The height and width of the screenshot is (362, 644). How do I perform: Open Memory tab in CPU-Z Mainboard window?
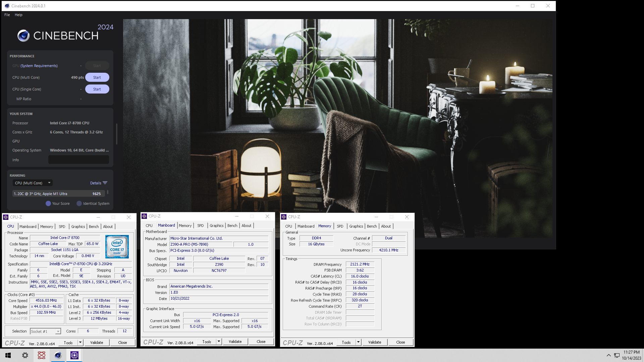(x=185, y=226)
